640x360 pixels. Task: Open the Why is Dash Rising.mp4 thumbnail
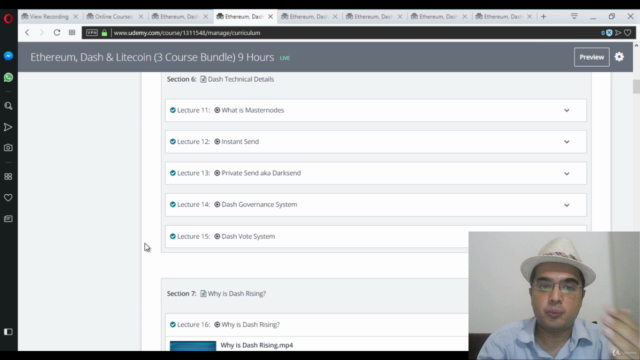[x=193, y=346]
